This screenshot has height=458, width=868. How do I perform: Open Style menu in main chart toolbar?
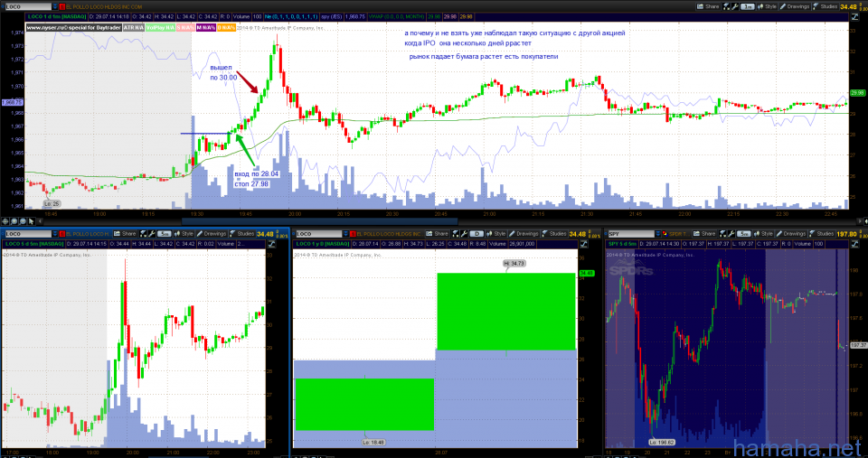(767, 6)
